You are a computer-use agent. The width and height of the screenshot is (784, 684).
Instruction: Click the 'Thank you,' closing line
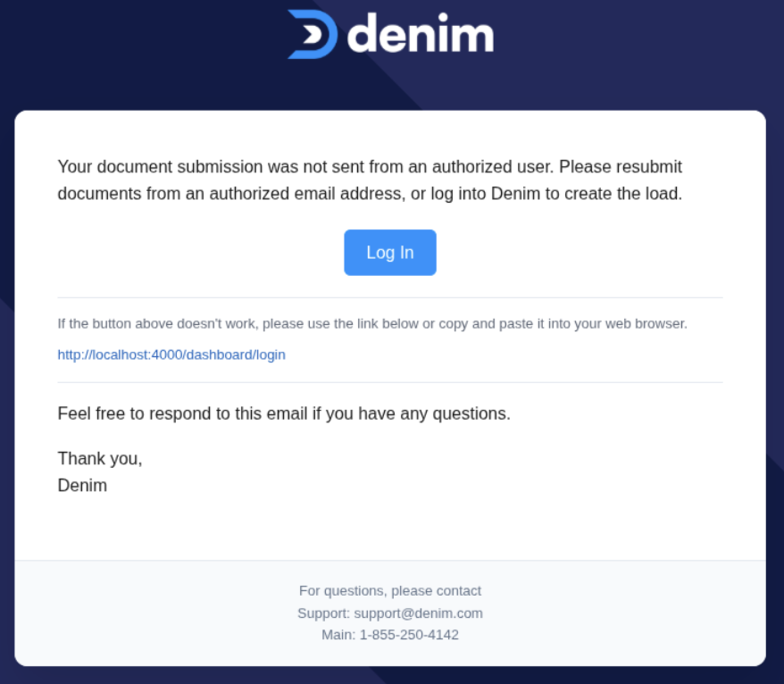pos(100,458)
